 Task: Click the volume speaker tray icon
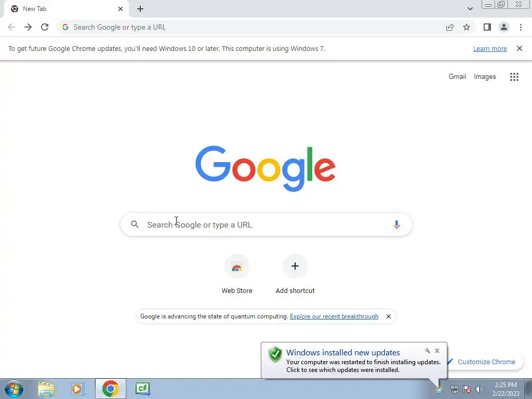(480, 390)
